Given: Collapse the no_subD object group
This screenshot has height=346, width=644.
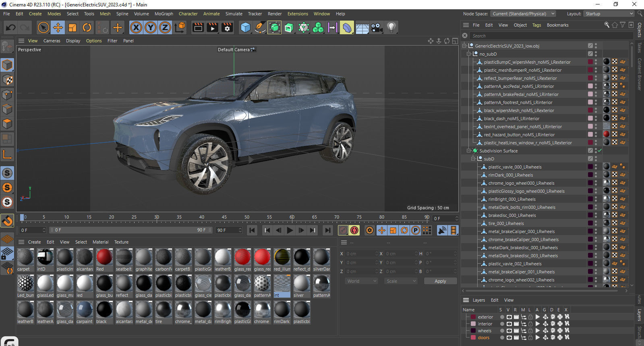Looking at the screenshot, I should click(x=469, y=54).
